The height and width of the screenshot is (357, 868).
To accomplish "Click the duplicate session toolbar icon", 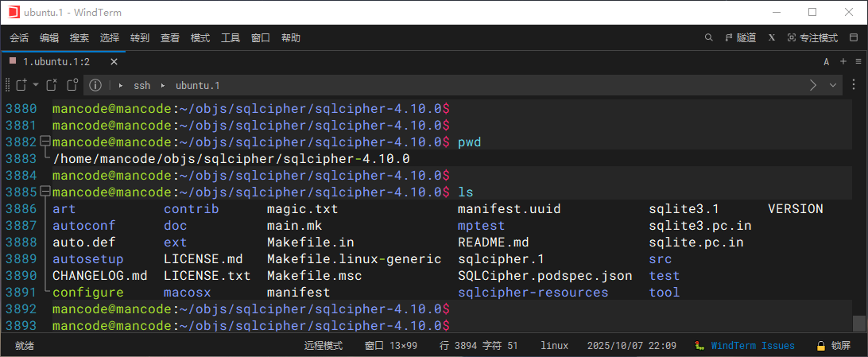I will tap(72, 85).
